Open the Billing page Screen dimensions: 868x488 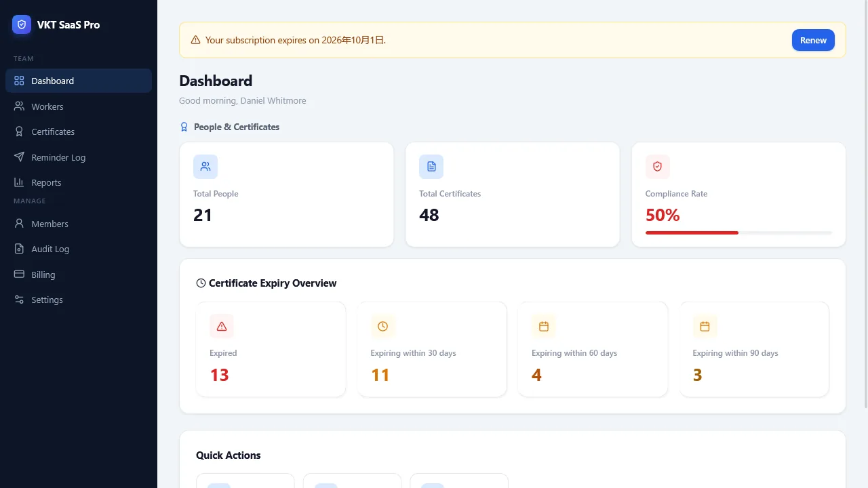(79, 274)
